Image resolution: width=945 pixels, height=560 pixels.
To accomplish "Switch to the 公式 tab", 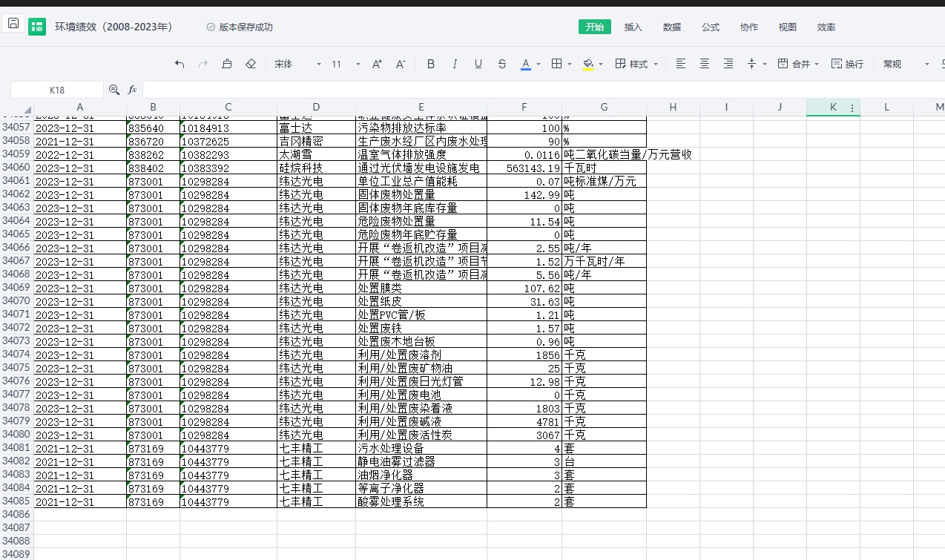I will tap(711, 27).
